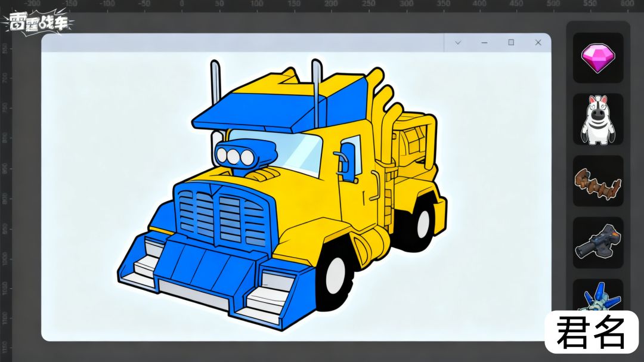Close the truck preview window
The image size is (644, 362).
[538, 42]
